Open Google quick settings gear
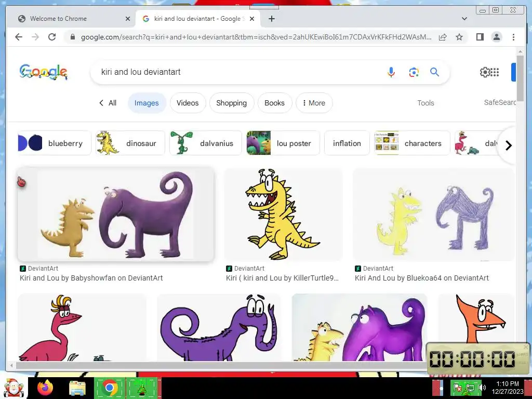This screenshot has width=532, height=399. tap(485, 72)
